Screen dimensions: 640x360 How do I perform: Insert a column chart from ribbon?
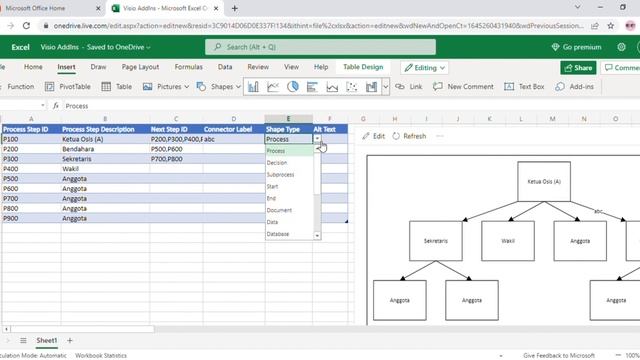[x=253, y=87]
